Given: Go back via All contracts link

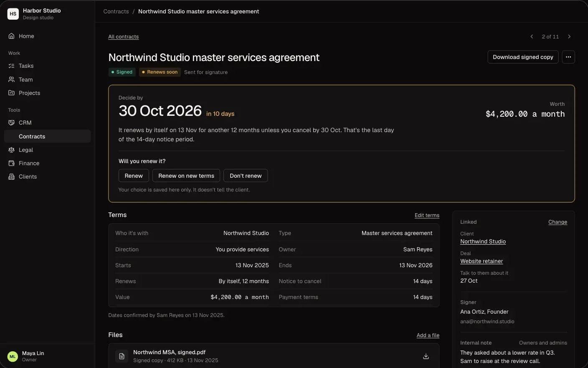Looking at the screenshot, I should (124, 37).
